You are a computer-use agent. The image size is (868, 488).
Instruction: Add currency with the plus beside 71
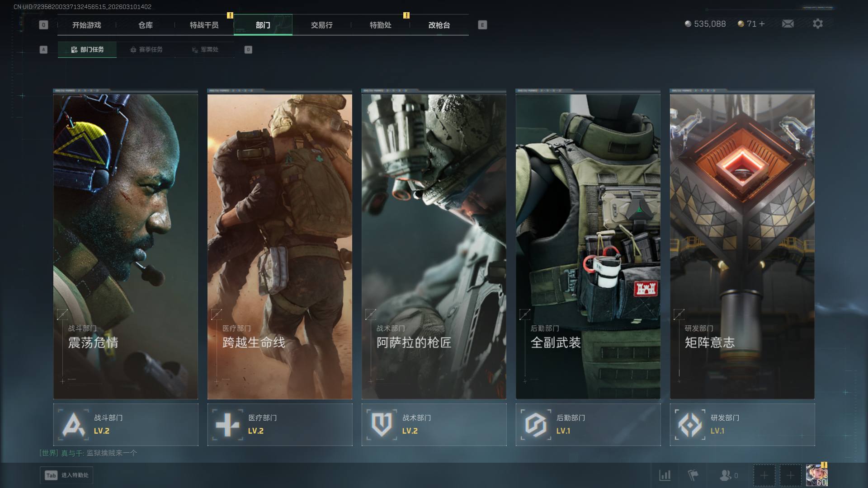coord(762,24)
